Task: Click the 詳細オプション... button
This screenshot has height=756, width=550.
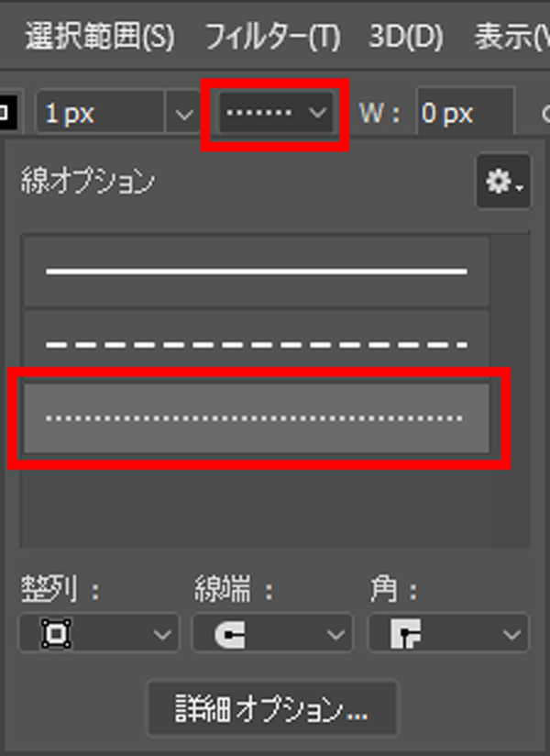Action: pyautogui.click(x=272, y=708)
